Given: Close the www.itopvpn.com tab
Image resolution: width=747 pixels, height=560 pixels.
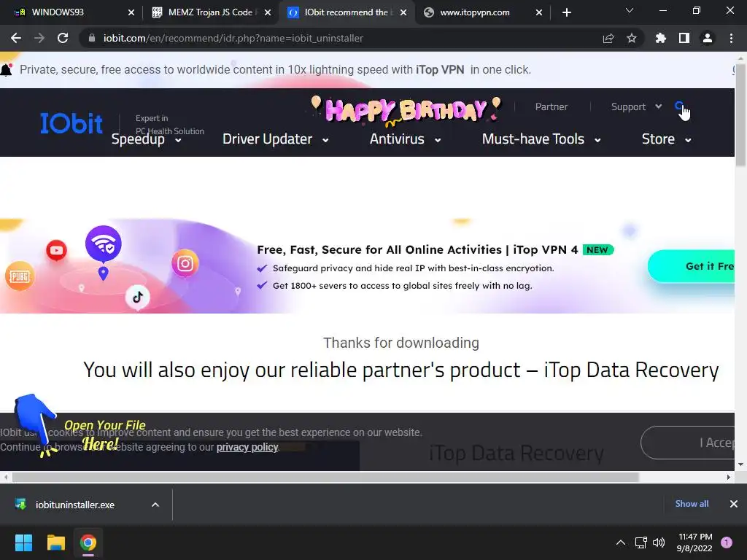Looking at the screenshot, I should pyautogui.click(x=539, y=12).
